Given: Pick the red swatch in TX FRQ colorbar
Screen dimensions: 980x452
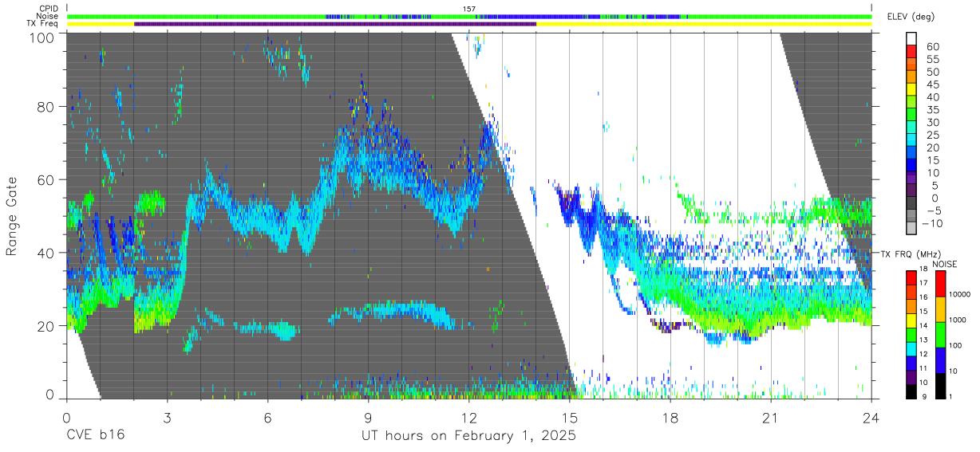Looking at the screenshot, I should 913,278.
